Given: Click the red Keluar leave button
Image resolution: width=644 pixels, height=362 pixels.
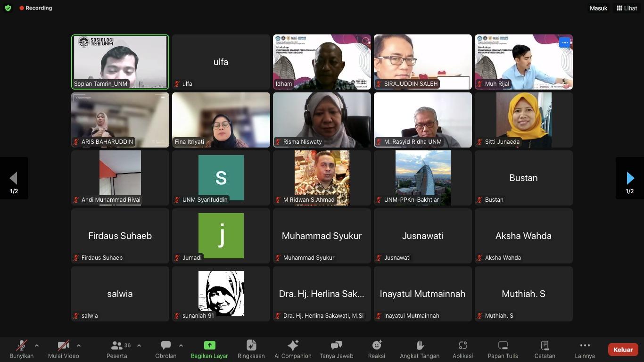Looking at the screenshot, I should click(x=623, y=349).
